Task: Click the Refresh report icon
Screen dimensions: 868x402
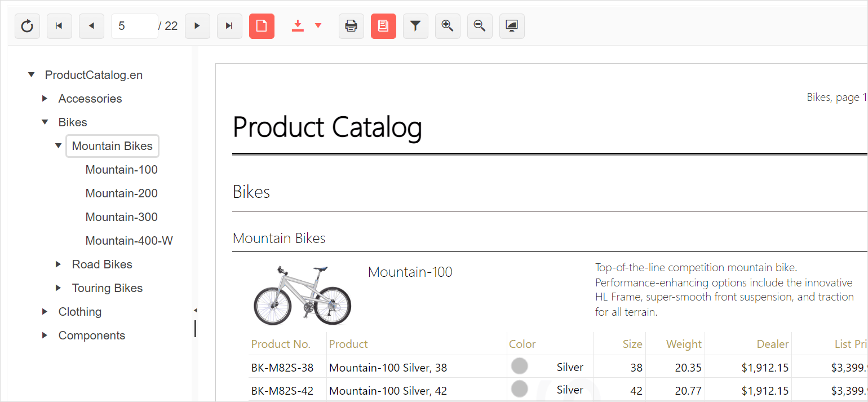Action: point(27,26)
